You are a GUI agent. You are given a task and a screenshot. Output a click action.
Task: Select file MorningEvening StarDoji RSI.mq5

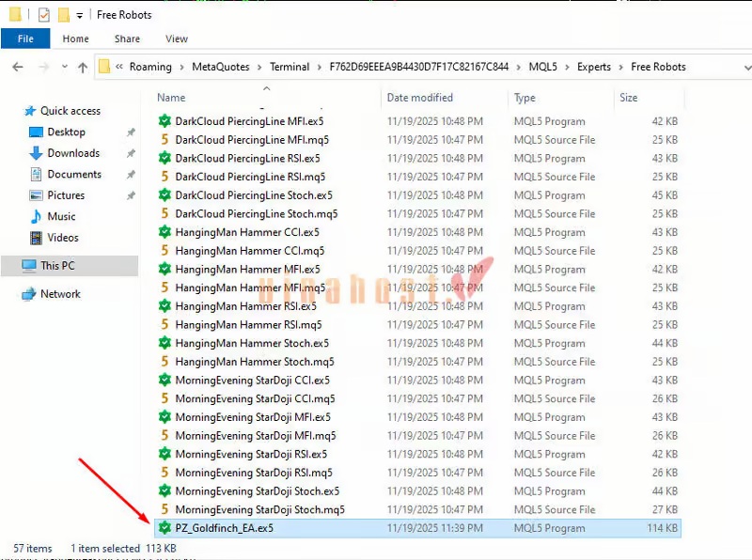[x=254, y=473]
